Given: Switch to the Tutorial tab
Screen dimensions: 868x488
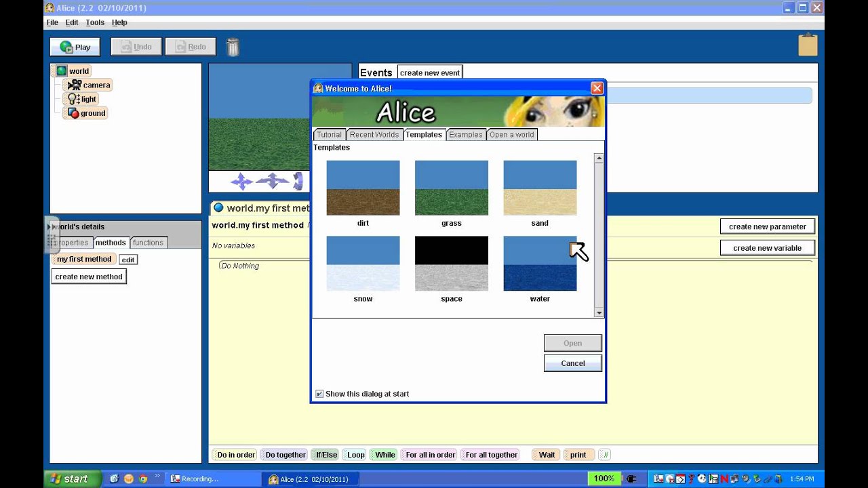Looking at the screenshot, I should [x=330, y=134].
